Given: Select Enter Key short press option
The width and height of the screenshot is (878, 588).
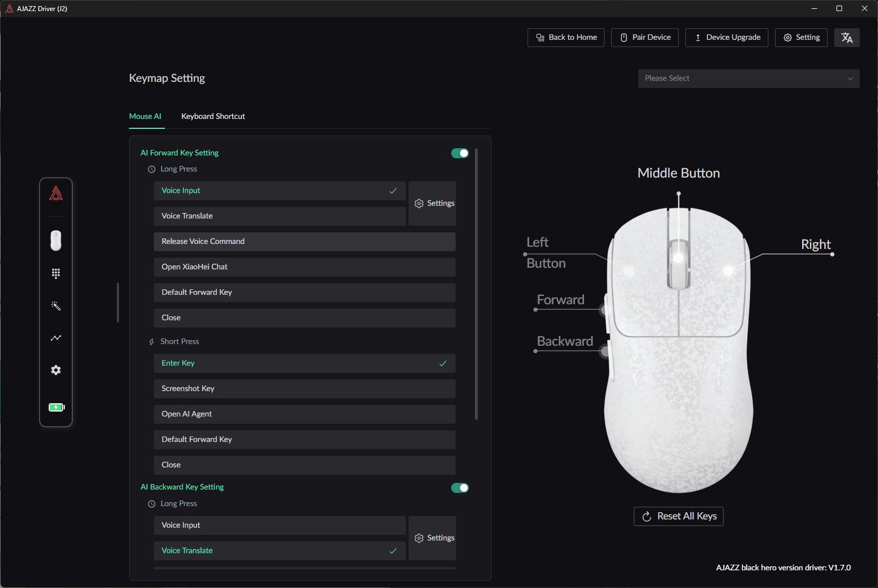Looking at the screenshot, I should click(x=304, y=363).
